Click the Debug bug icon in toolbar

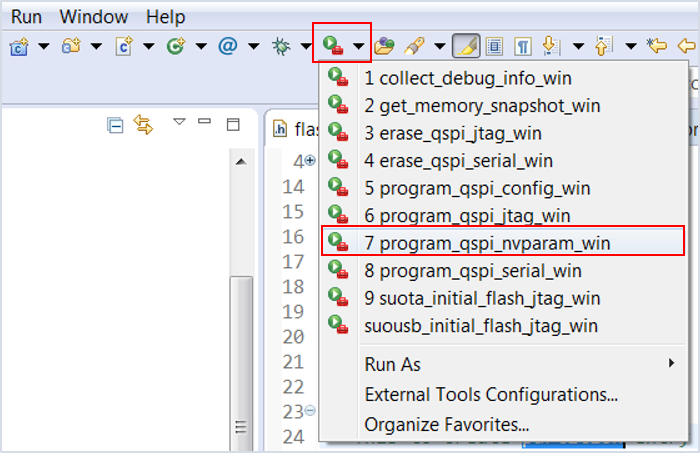[x=282, y=46]
